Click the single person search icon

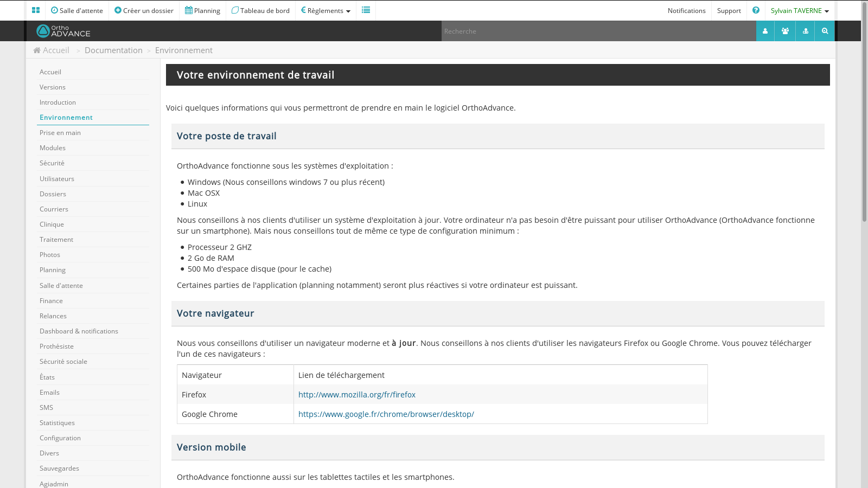[x=765, y=31]
